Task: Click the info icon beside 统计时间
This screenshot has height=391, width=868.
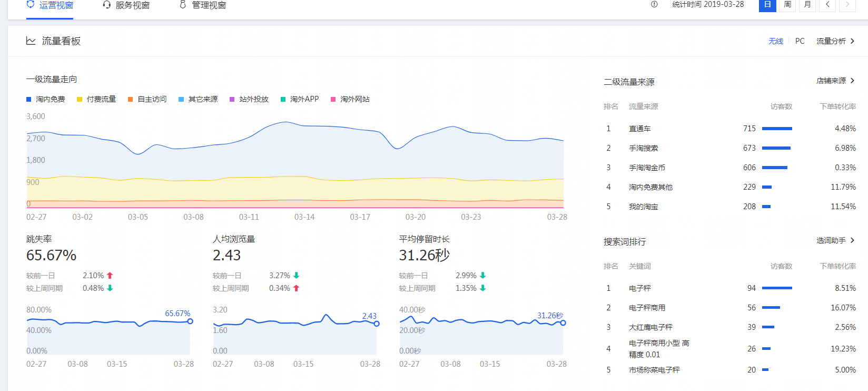Action: (654, 4)
